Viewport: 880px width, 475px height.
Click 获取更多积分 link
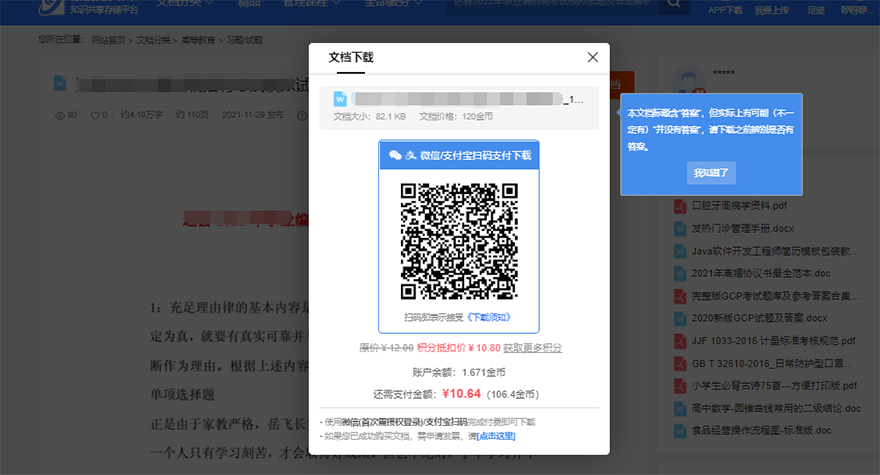(x=533, y=348)
